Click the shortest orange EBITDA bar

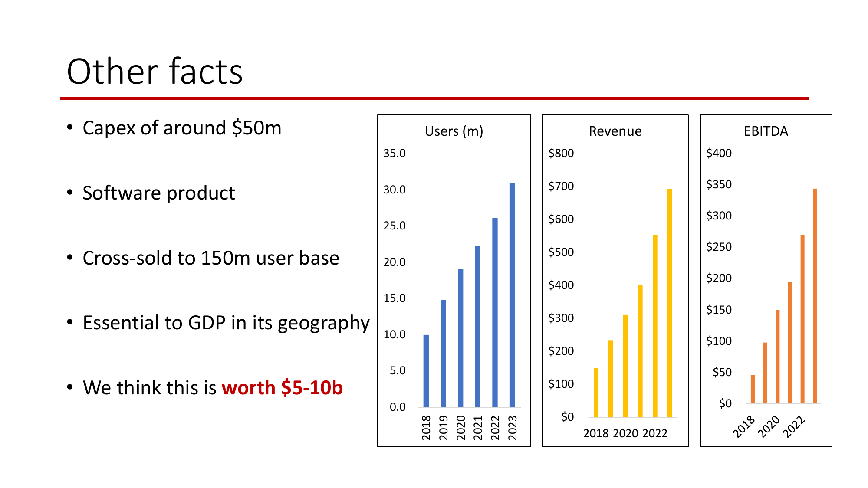[753, 390]
